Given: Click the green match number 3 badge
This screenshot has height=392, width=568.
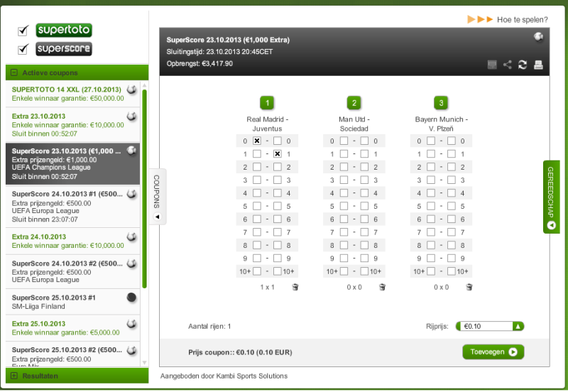Looking at the screenshot, I should (x=441, y=103).
